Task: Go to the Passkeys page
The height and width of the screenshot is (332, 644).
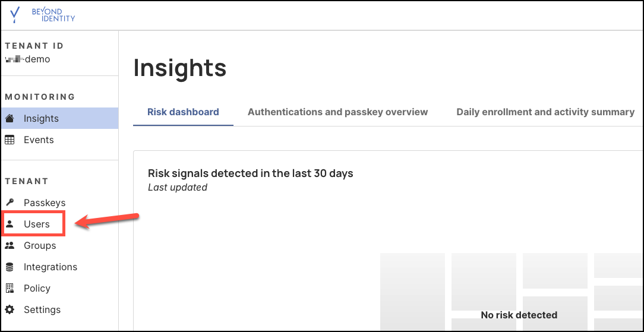Action: click(45, 203)
